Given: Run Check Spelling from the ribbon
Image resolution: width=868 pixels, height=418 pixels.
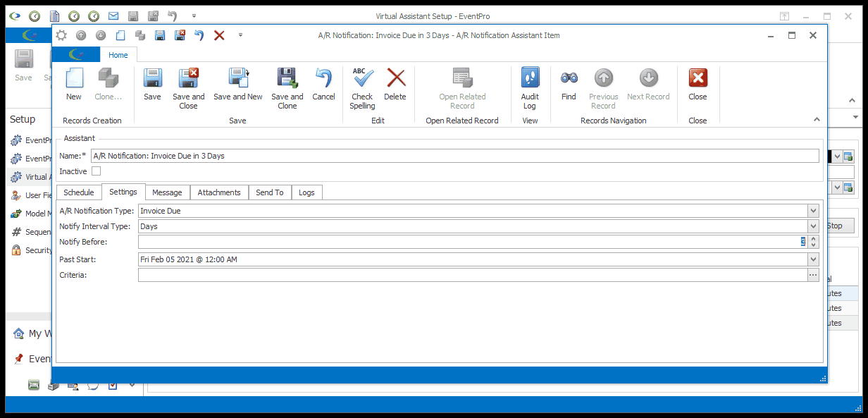Looking at the screenshot, I should coord(362,89).
